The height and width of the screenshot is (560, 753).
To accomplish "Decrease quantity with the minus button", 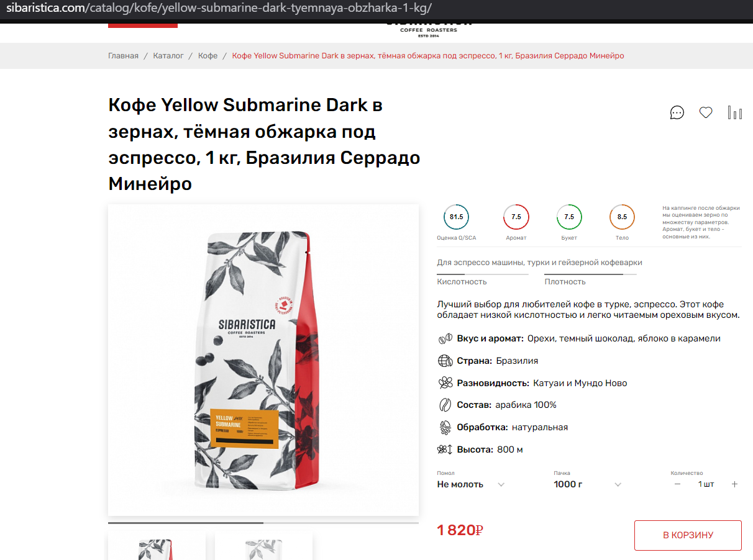I will [x=677, y=484].
